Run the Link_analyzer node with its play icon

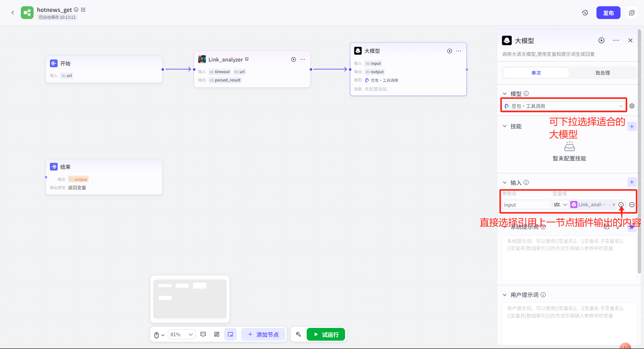point(293,59)
